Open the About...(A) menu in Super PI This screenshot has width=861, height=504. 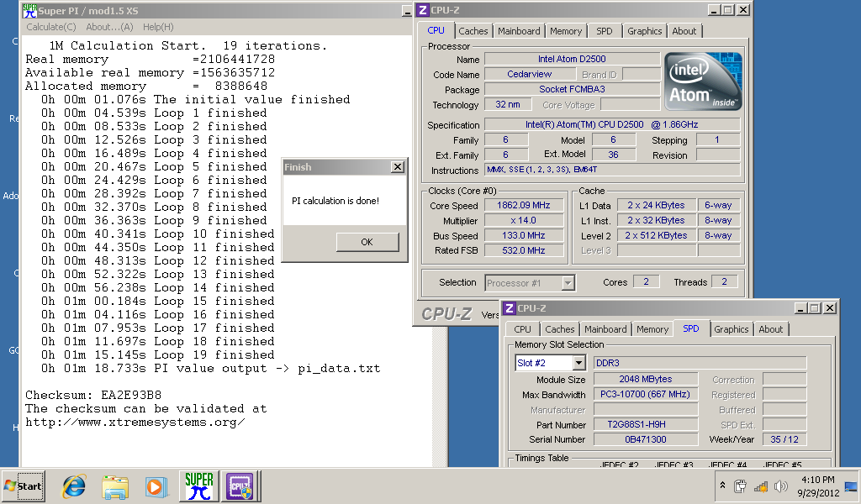pos(109,27)
